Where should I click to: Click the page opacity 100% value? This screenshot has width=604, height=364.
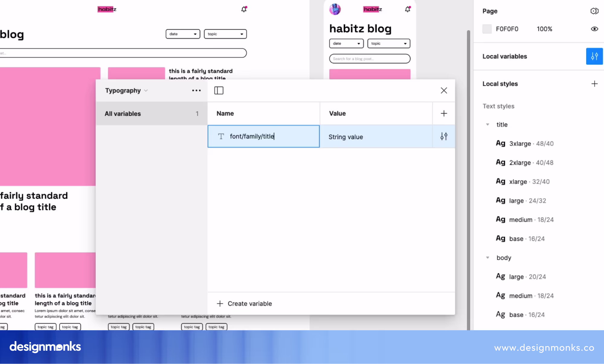pos(545,29)
